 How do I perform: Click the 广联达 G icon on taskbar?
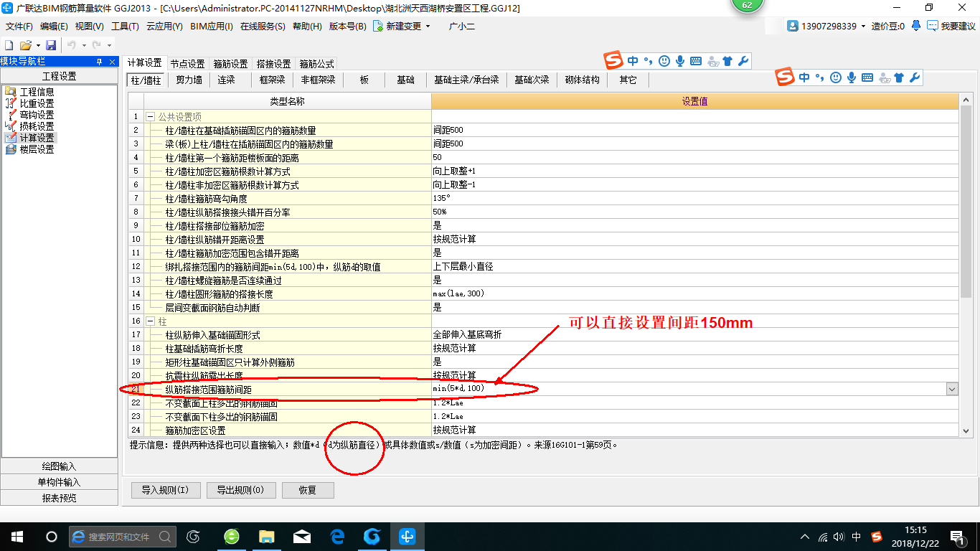click(372, 536)
